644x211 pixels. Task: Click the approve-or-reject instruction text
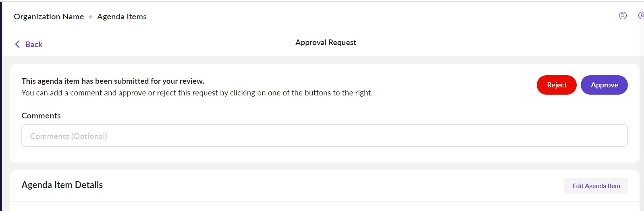coord(197,93)
